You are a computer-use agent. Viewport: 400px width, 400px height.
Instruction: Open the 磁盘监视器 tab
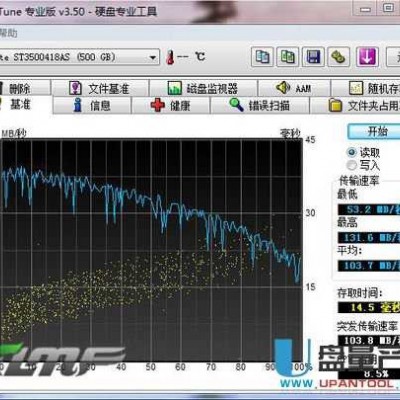point(203,88)
